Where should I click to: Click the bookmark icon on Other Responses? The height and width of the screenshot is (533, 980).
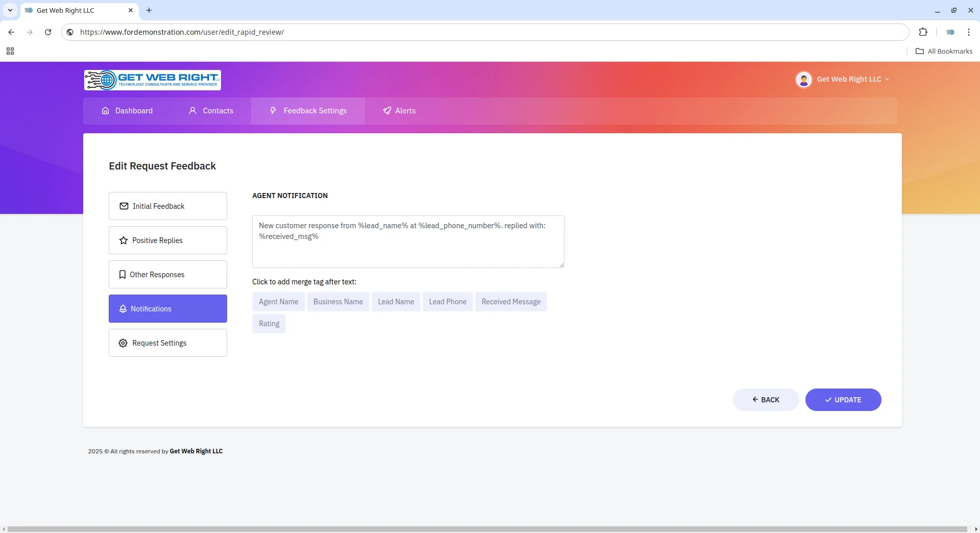coord(122,275)
